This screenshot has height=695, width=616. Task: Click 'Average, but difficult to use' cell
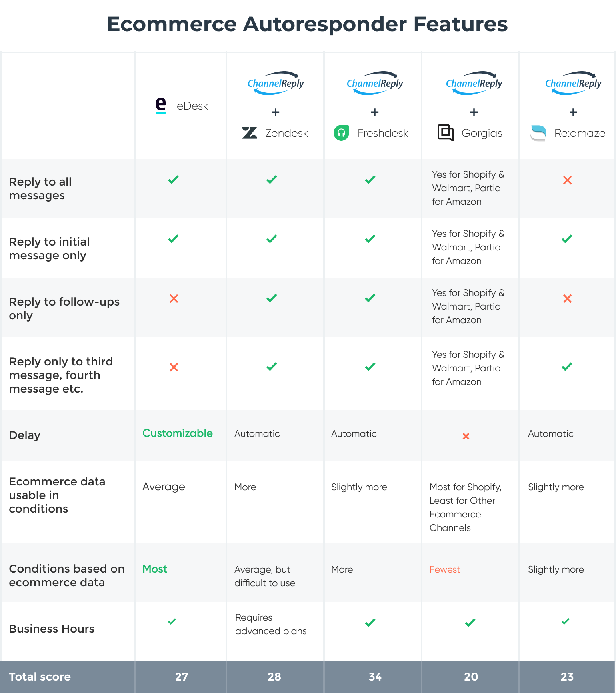pyautogui.click(x=265, y=576)
